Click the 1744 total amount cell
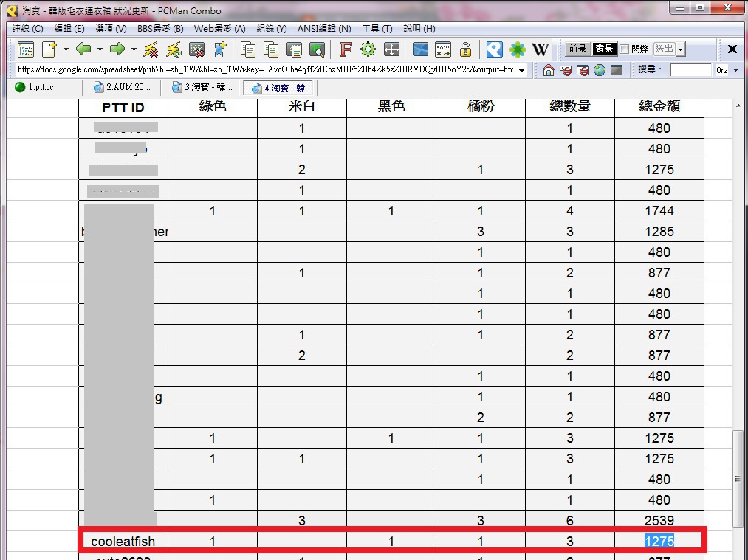 pyautogui.click(x=659, y=211)
